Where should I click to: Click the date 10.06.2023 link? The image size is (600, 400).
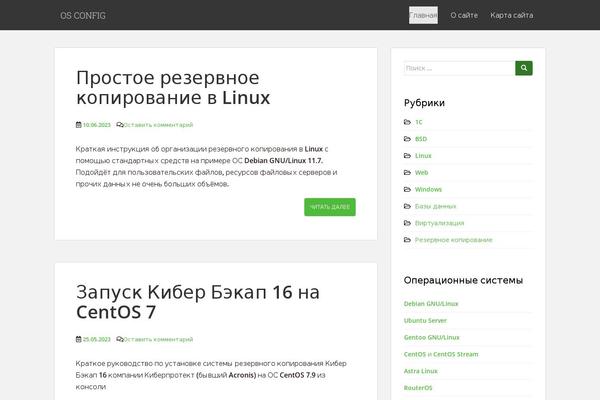point(96,125)
